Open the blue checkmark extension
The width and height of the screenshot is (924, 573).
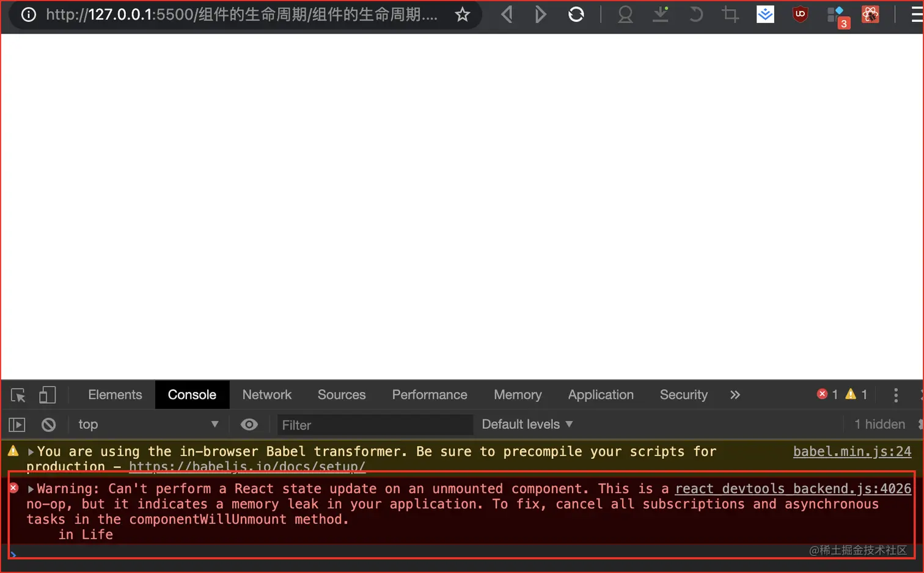pos(765,14)
